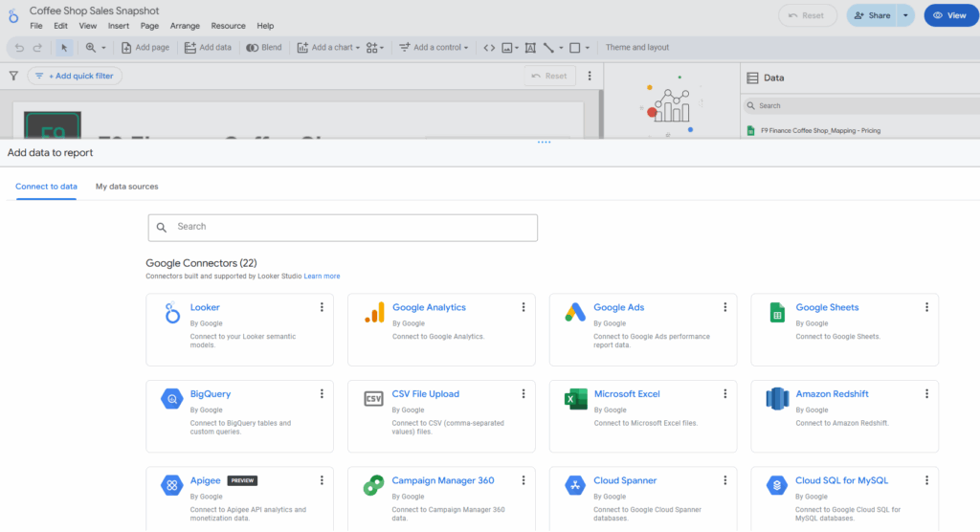This screenshot has height=532, width=980.
Task: Select the Google Sheets connector
Action: click(x=845, y=329)
